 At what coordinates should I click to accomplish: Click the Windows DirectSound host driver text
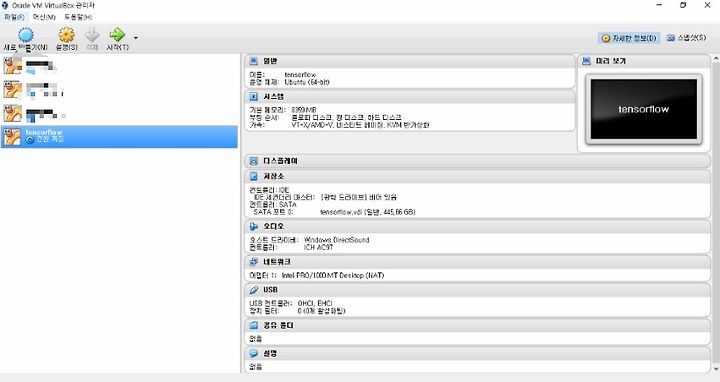click(x=336, y=240)
